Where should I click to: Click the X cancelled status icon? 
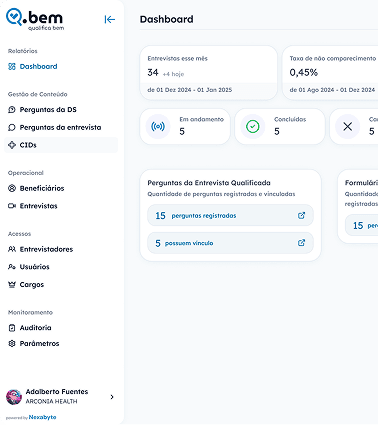[347, 127]
